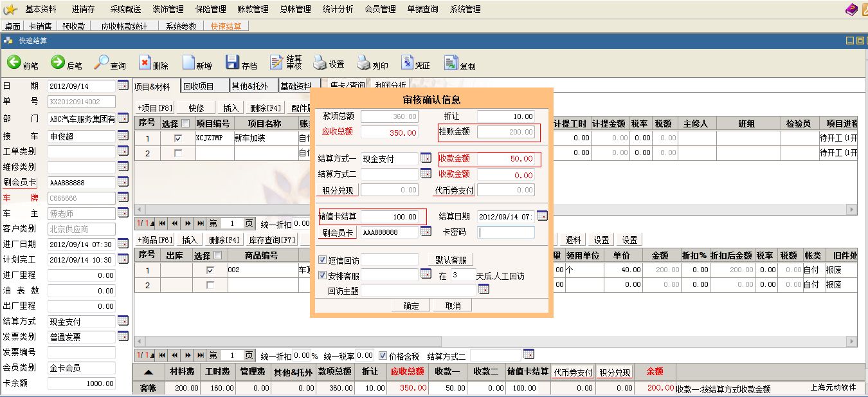Open the date picker beside 日期 field
868x397 pixels.
click(x=123, y=86)
